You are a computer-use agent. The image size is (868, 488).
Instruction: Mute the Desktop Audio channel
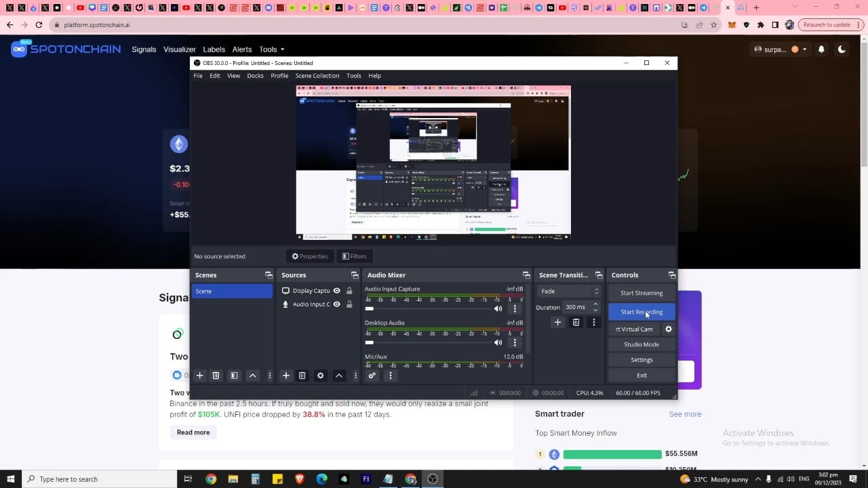click(x=498, y=342)
